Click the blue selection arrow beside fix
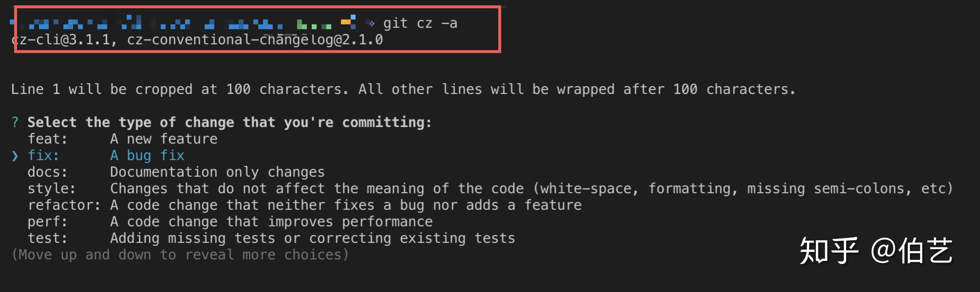Screen dimensions: 980x292 [x=15, y=156]
